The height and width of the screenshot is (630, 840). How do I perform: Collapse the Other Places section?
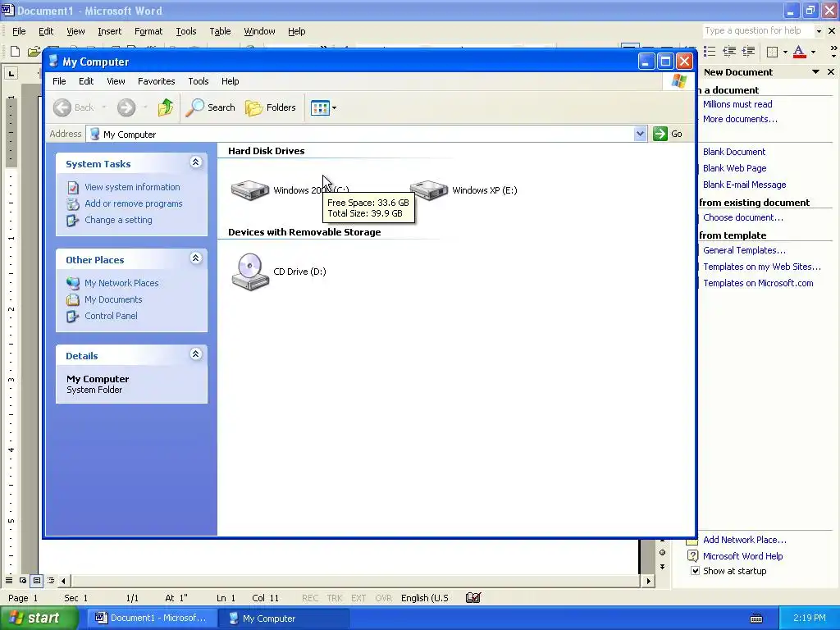click(x=196, y=258)
